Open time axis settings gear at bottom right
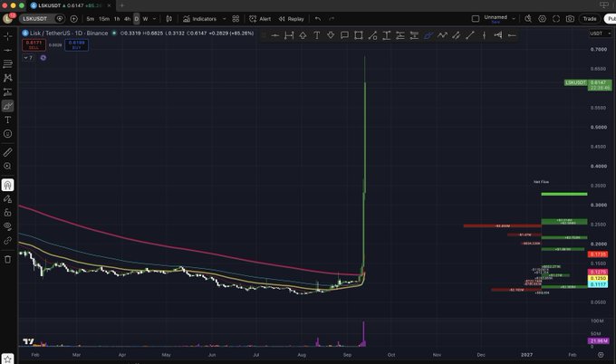The height and width of the screenshot is (364, 616). 601,355
